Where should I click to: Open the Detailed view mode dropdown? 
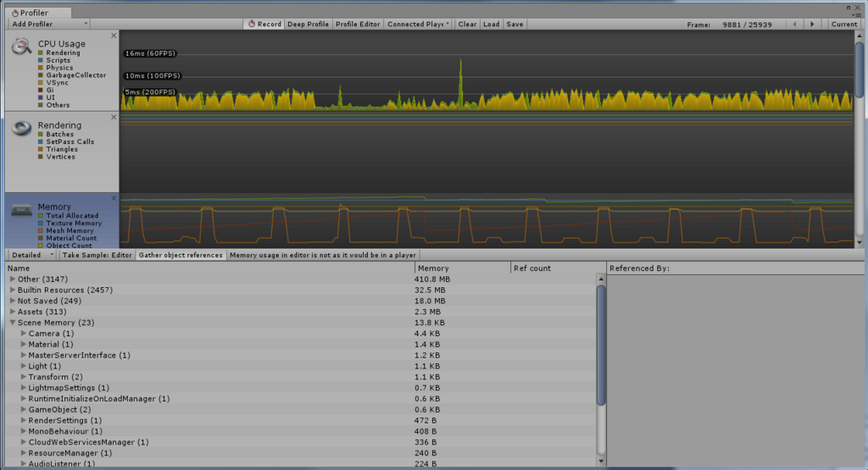tap(33, 255)
